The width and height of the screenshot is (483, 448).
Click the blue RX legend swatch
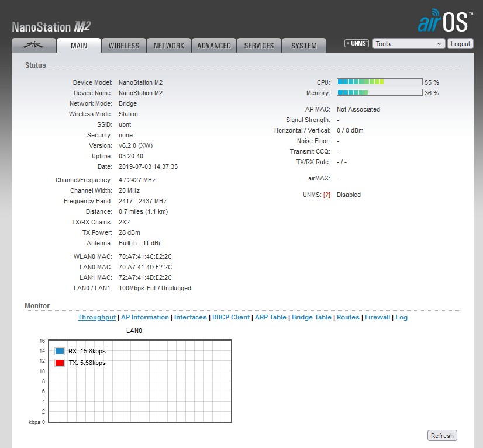60,351
